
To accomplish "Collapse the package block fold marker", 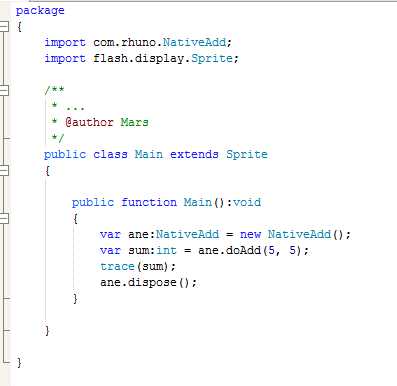I will (4, 26).
